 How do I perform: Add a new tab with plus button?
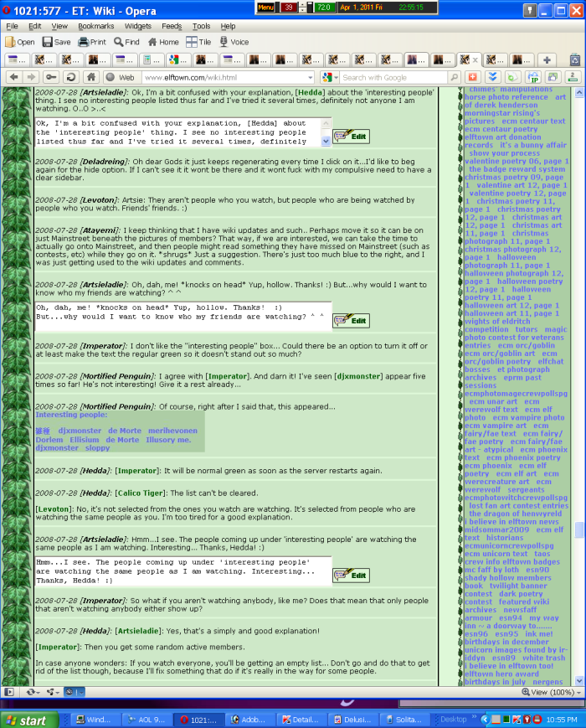tap(547, 59)
